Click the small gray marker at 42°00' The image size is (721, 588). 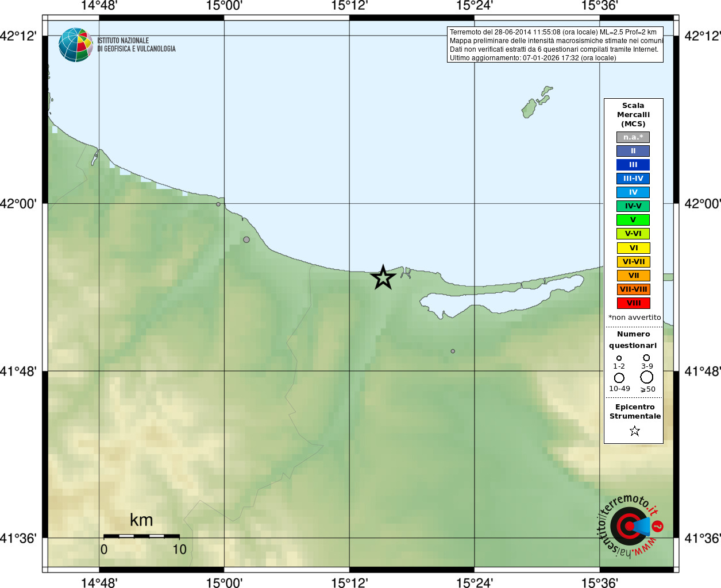(x=218, y=204)
